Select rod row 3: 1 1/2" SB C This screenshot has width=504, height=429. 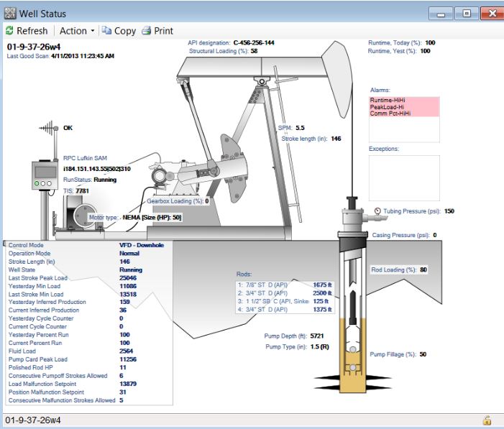pyautogui.click(x=285, y=301)
